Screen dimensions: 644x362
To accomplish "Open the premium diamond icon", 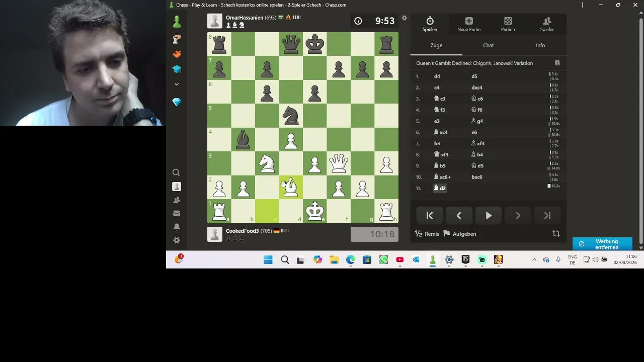I will pyautogui.click(x=177, y=102).
